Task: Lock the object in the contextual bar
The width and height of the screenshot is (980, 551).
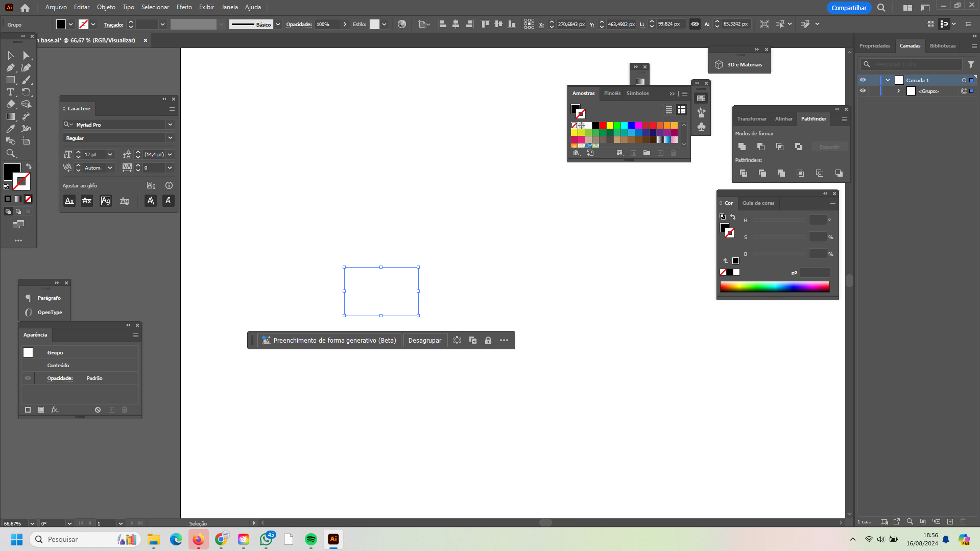Action: click(x=488, y=341)
